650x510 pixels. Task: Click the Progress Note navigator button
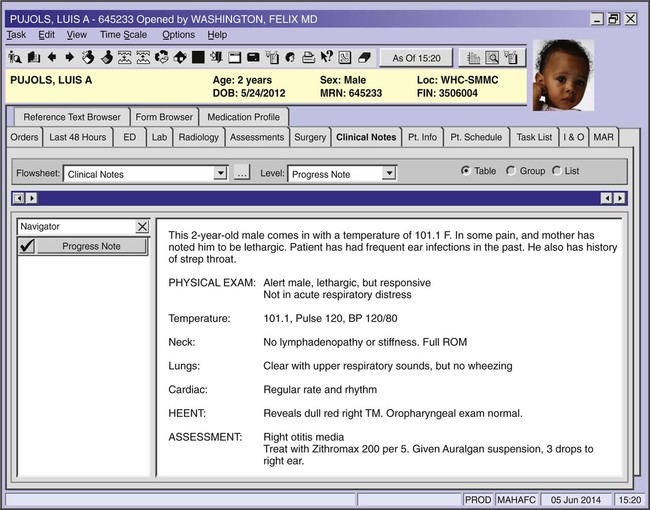91,246
